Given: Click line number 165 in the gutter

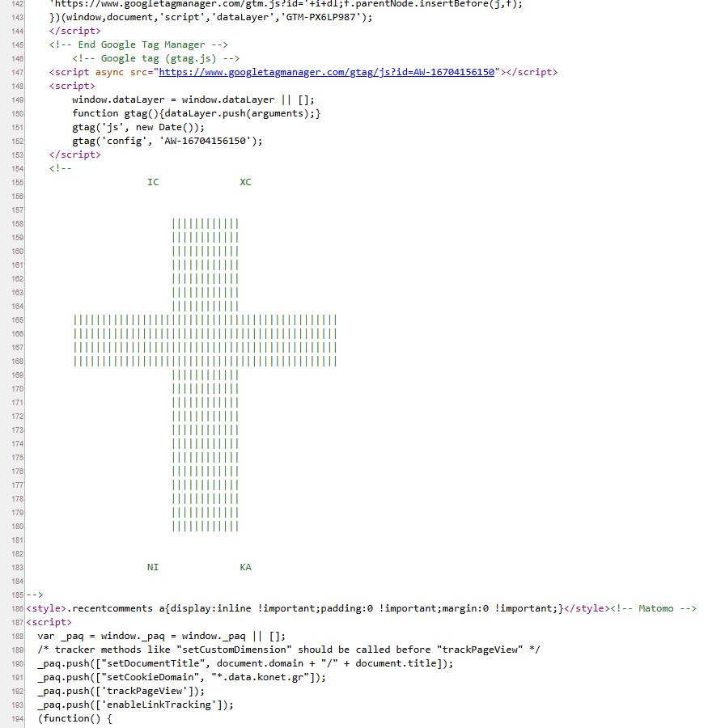Looking at the screenshot, I should point(18,320).
